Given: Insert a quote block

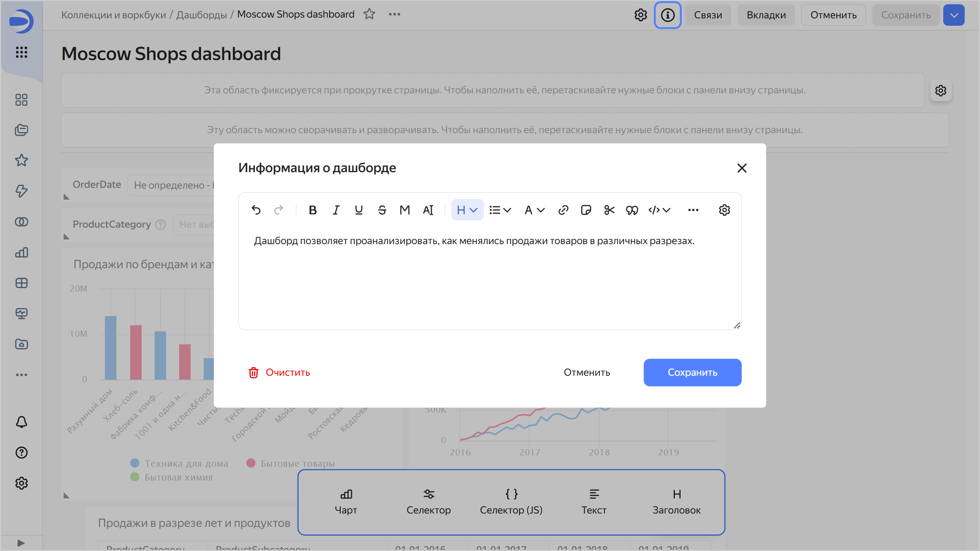Looking at the screenshot, I should tap(632, 210).
